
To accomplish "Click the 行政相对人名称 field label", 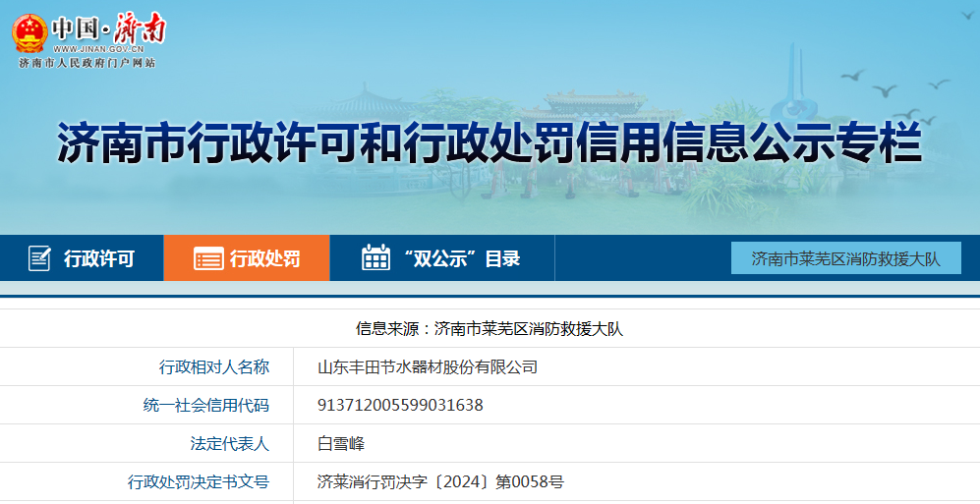I will pos(213,367).
